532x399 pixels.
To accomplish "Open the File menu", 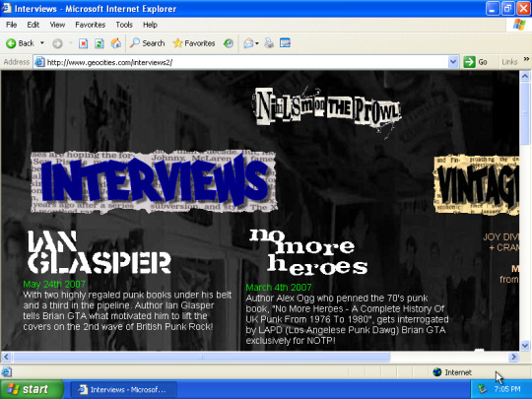I will pyautogui.click(x=11, y=25).
